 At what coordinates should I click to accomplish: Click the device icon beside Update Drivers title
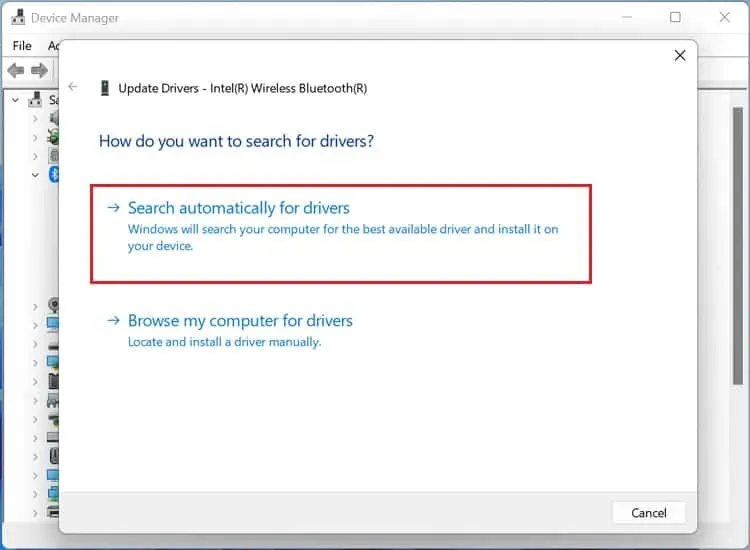pyautogui.click(x=105, y=88)
